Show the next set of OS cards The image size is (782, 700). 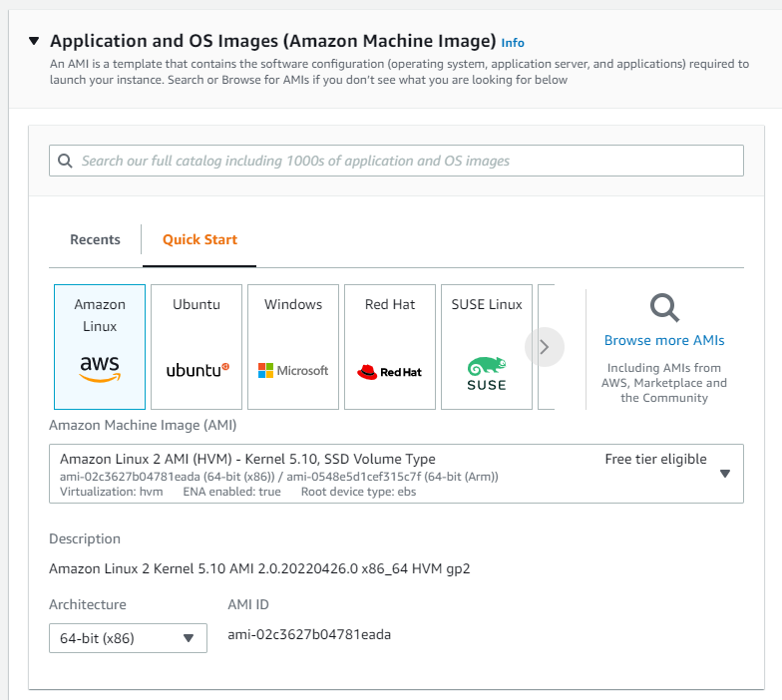[x=545, y=347]
